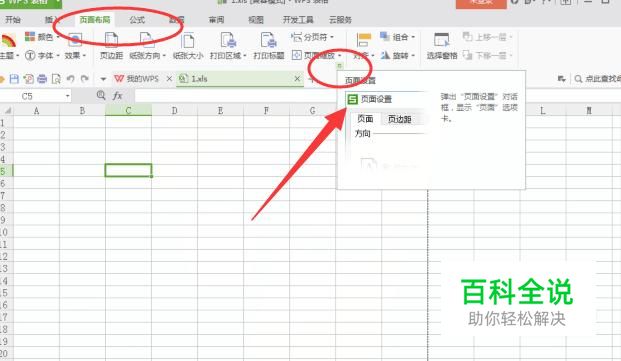Switch to the 开始 ribbon tab
Image resolution: width=621 pixels, height=361 pixels.
(13, 19)
